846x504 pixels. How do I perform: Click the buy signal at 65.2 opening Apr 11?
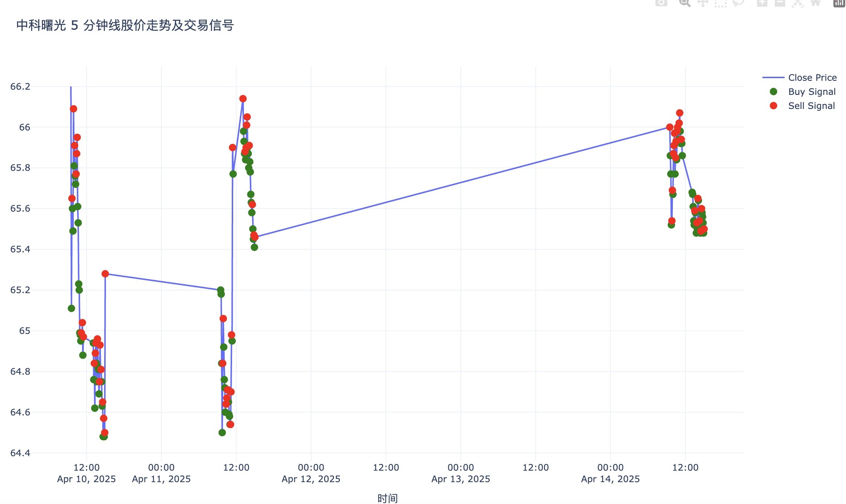(x=221, y=290)
